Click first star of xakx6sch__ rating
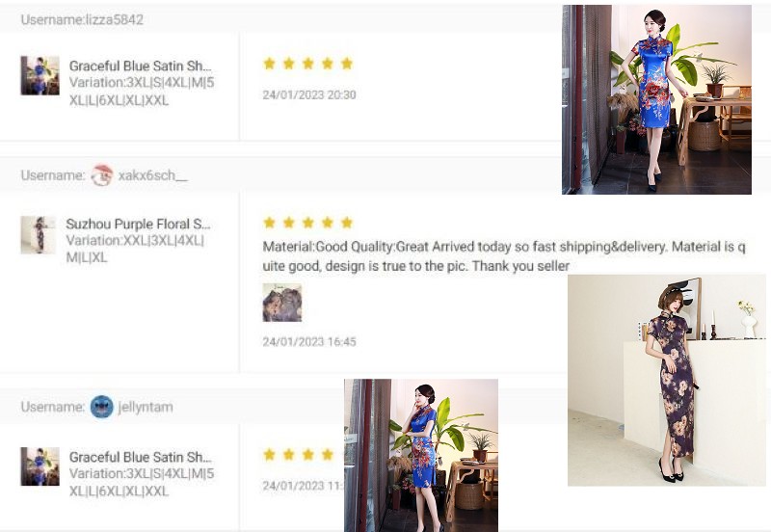Viewport: 771px width, 532px height. pos(269,223)
